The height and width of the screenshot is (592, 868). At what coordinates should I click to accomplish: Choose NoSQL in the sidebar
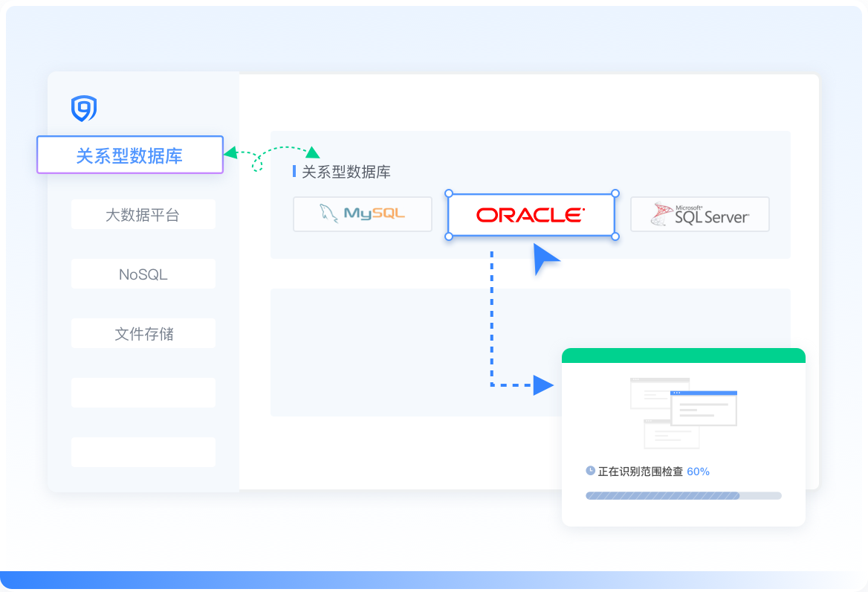(143, 274)
